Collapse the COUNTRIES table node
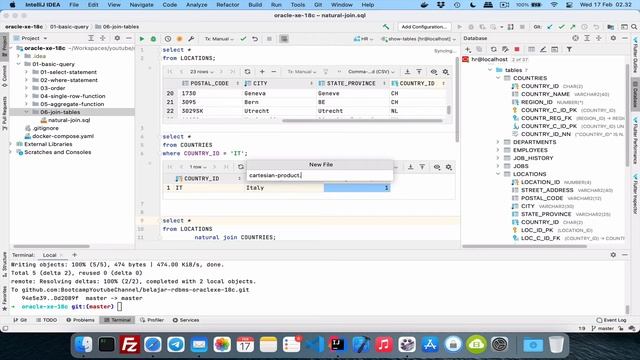Screen dimensions: 640x360 pyautogui.click(x=498, y=78)
